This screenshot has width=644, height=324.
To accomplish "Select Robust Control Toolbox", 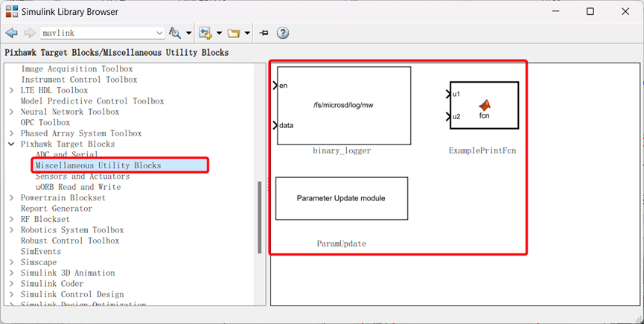I will (x=70, y=241).
